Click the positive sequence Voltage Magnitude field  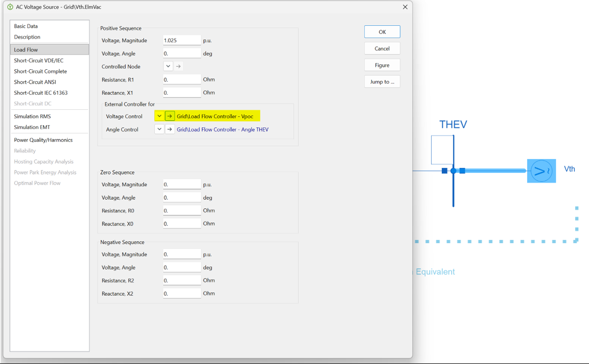(182, 40)
